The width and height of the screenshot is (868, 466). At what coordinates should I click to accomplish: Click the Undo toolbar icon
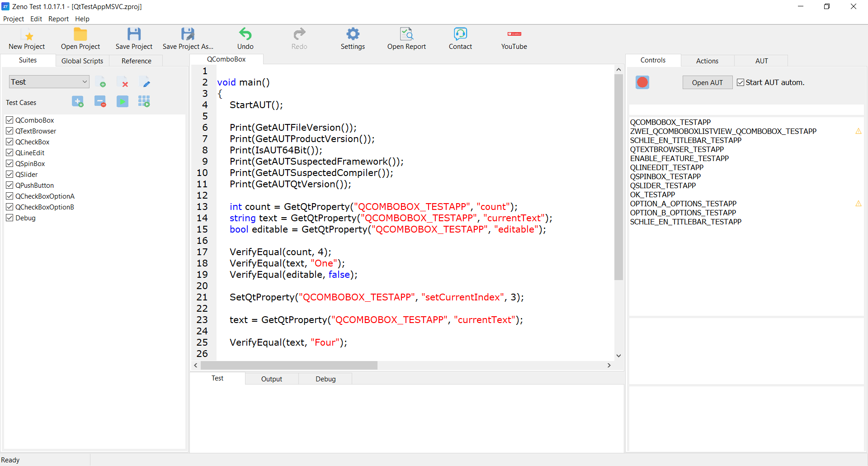[x=245, y=38]
